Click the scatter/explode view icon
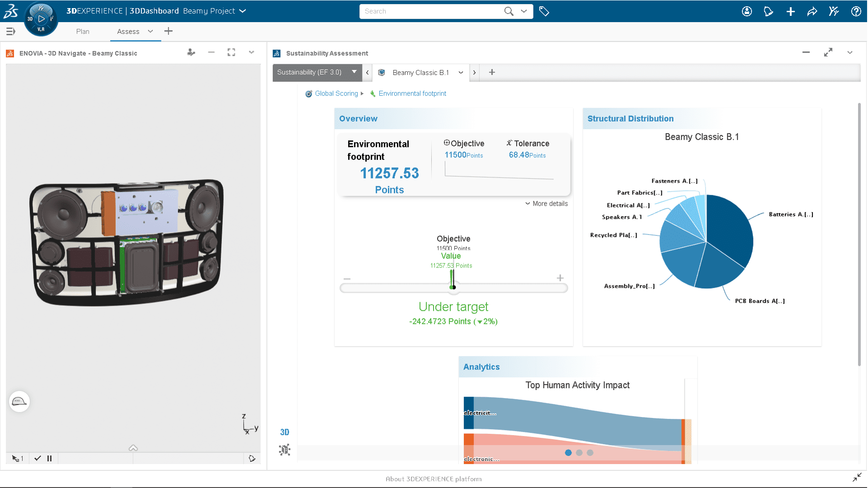This screenshot has width=868, height=488. click(x=284, y=450)
